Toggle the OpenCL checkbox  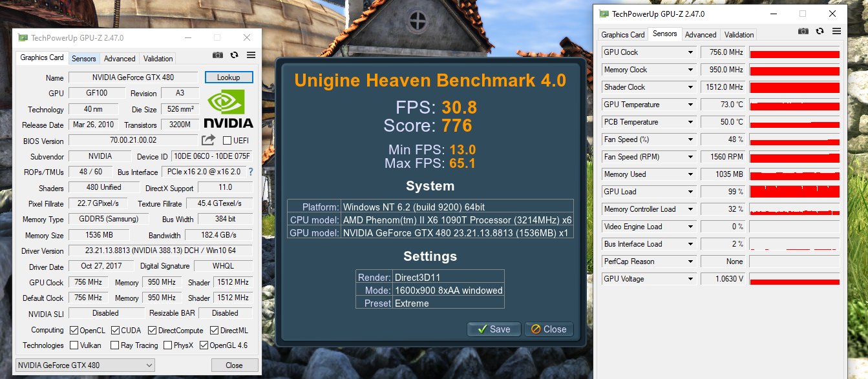point(74,331)
